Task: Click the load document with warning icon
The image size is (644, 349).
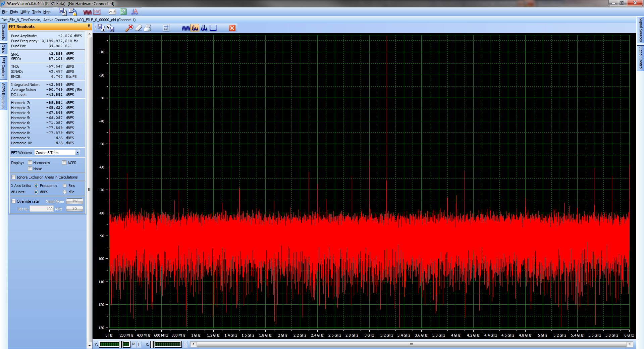Action: pyautogui.click(x=73, y=12)
